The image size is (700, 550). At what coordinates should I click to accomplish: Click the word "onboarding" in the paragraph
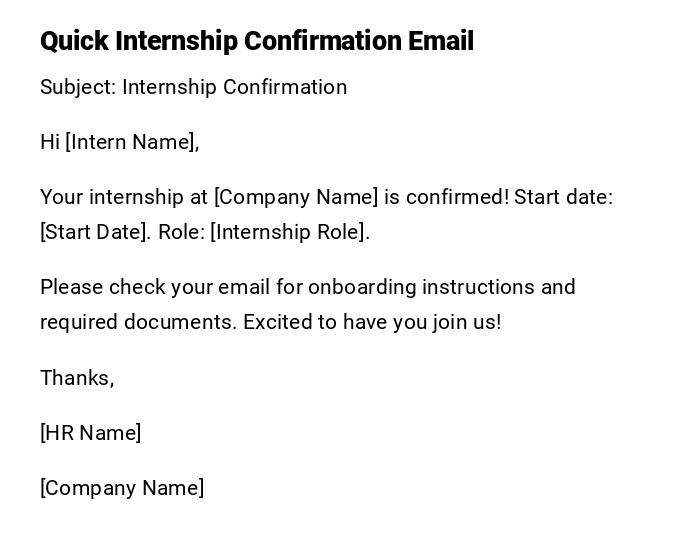coord(362,287)
